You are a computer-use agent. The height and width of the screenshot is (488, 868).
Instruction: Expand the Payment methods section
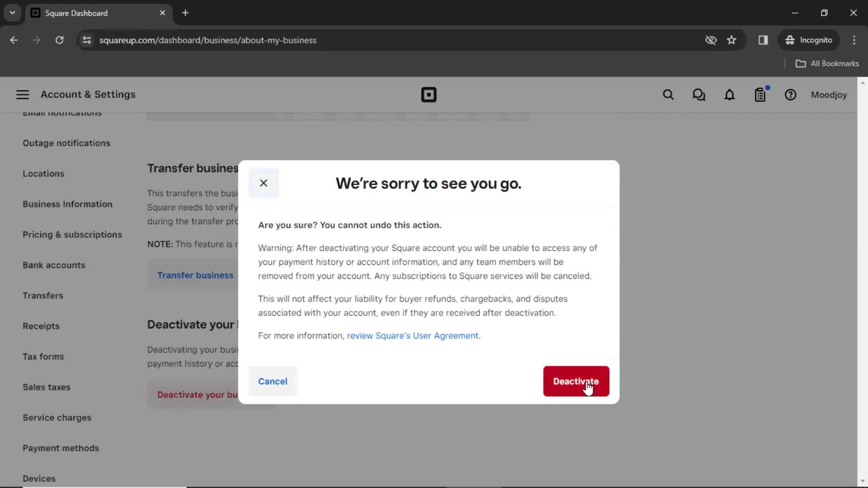[x=61, y=448]
